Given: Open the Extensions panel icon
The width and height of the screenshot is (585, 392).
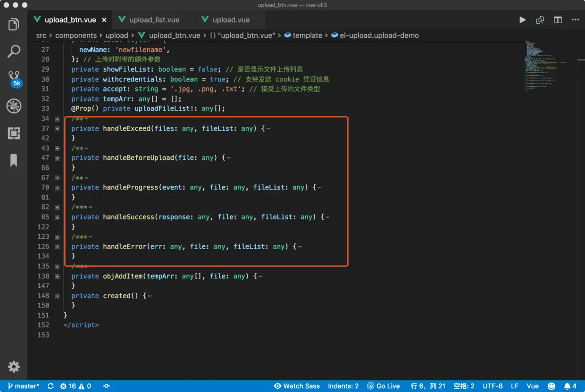Looking at the screenshot, I should [14, 133].
